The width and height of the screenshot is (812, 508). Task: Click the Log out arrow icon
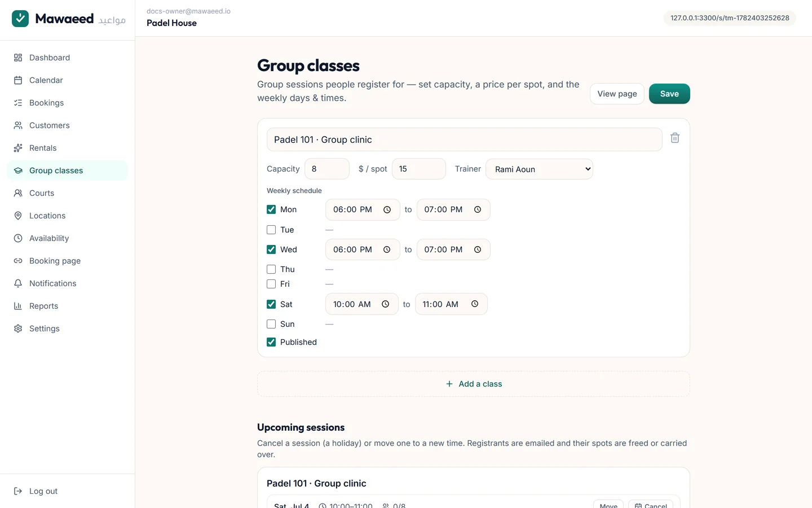coord(18,491)
